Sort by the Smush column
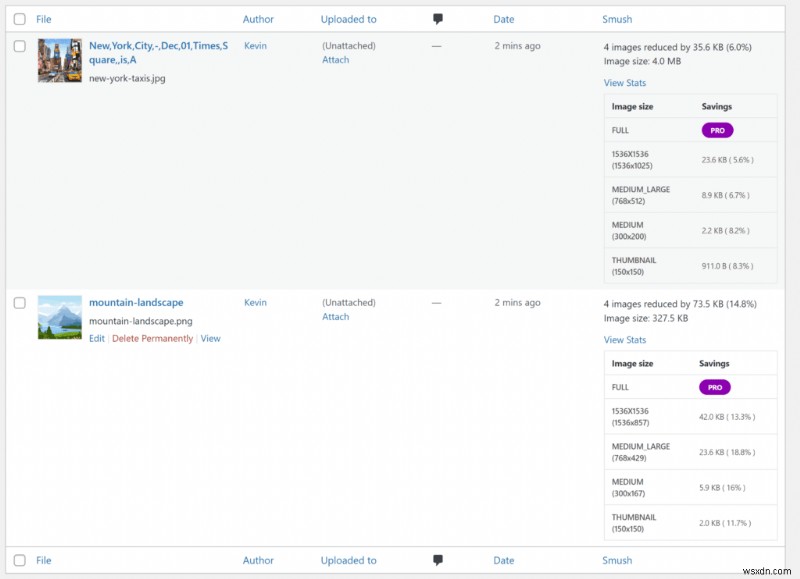Image resolution: width=800 pixels, height=579 pixels. [x=617, y=18]
